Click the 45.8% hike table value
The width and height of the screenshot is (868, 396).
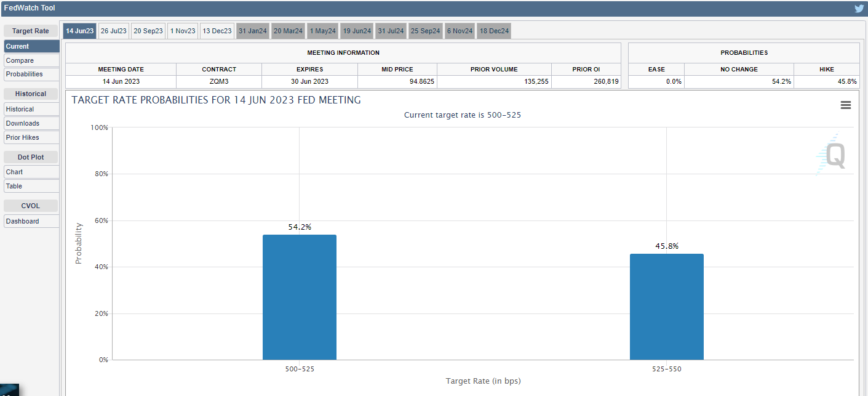tap(847, 81)
